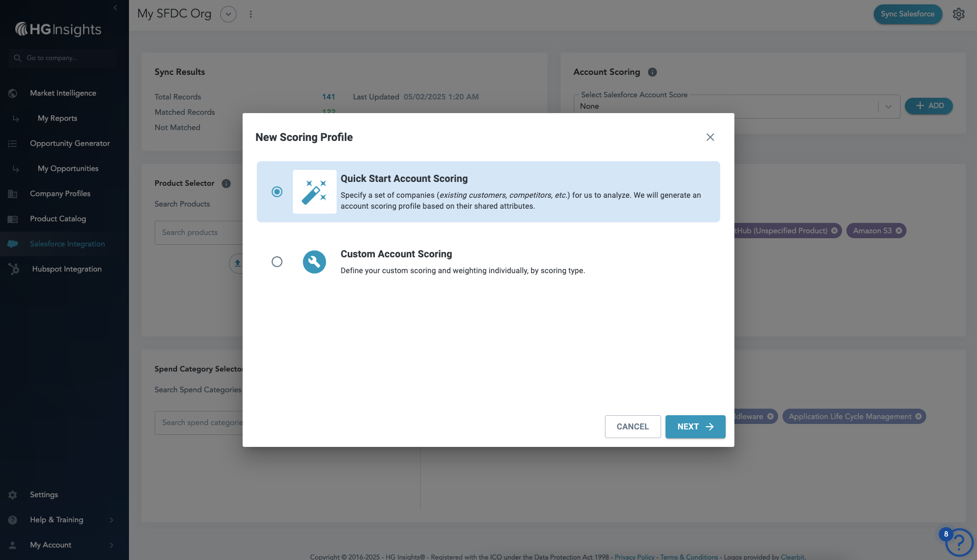Click the upload icon below Search products
The height and width of the screenshot is (560, 977).
click(x=237, y=263)
